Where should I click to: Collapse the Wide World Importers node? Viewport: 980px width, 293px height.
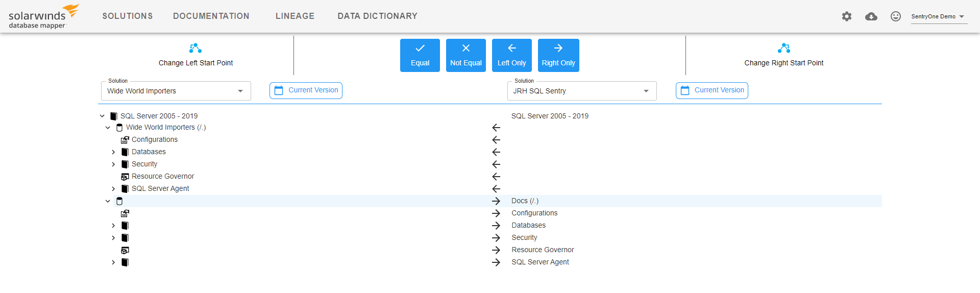[108, 128]
